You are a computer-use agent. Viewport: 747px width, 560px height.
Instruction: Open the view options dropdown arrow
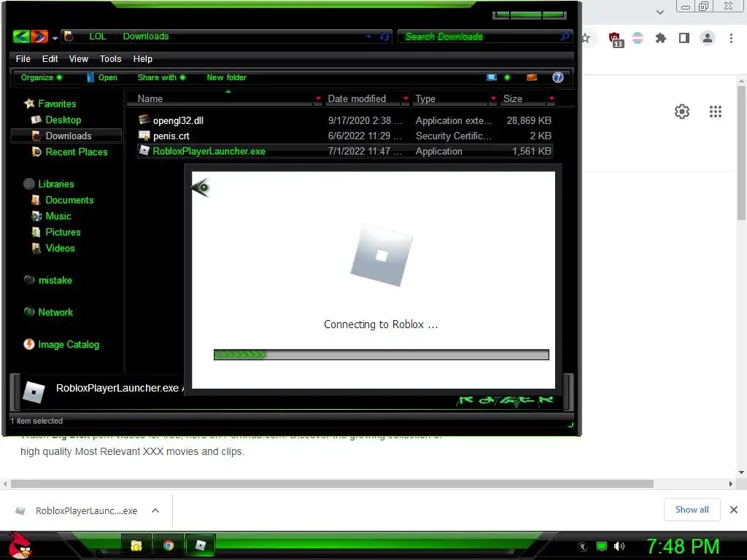(x=507, y=77)
